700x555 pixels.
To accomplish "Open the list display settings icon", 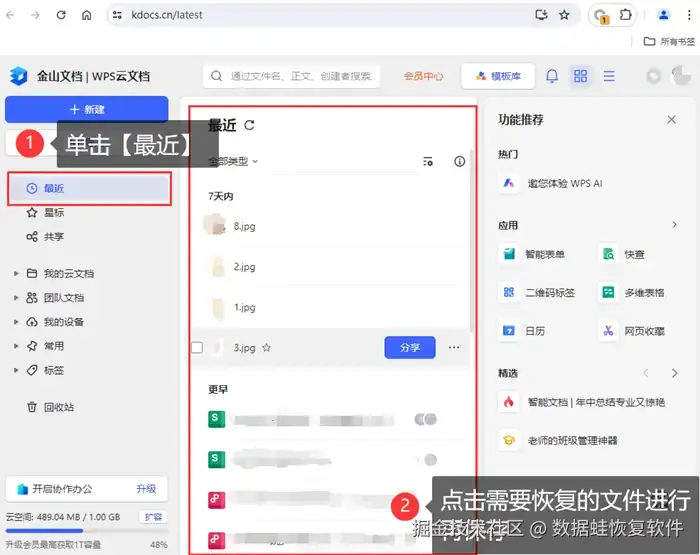I will coord(428,161).
